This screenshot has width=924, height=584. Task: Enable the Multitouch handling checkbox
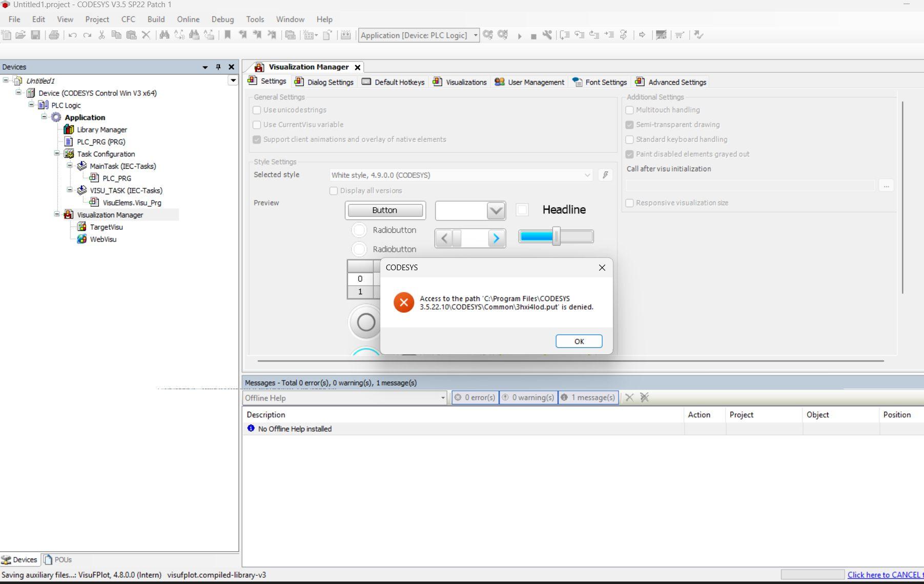click(629, 110)
